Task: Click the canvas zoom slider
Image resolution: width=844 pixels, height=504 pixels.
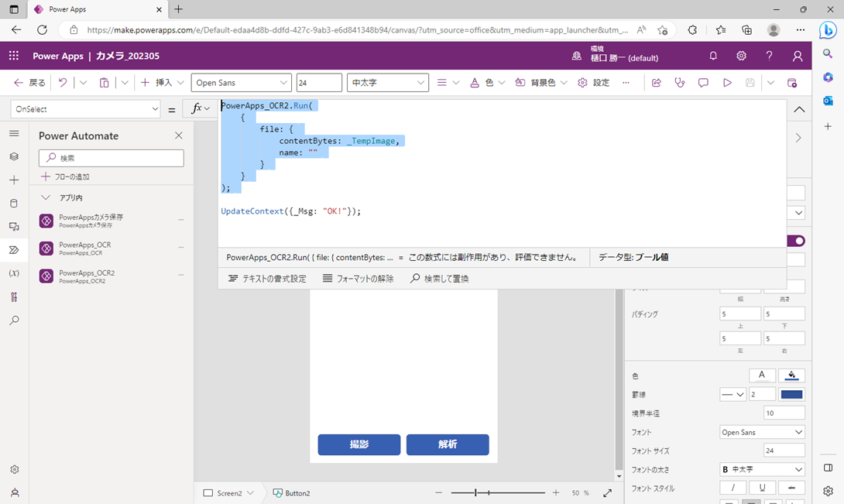Action: click(498, 492)
